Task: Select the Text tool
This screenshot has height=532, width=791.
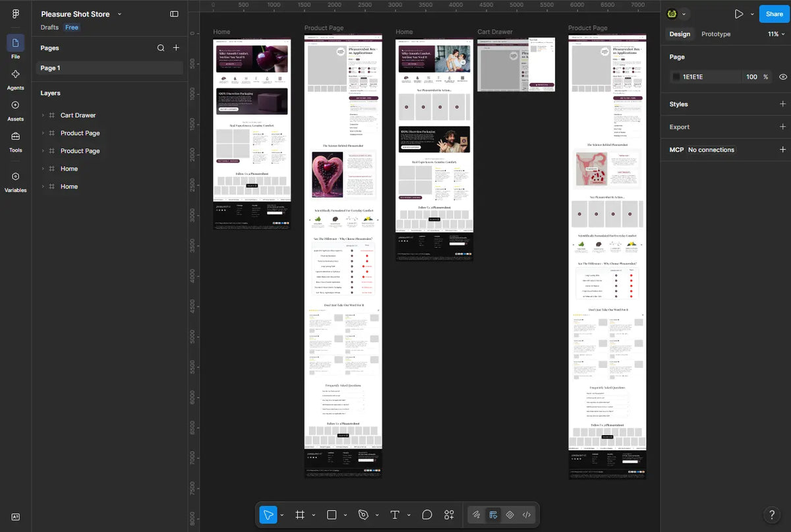Action: pos(395,515)
